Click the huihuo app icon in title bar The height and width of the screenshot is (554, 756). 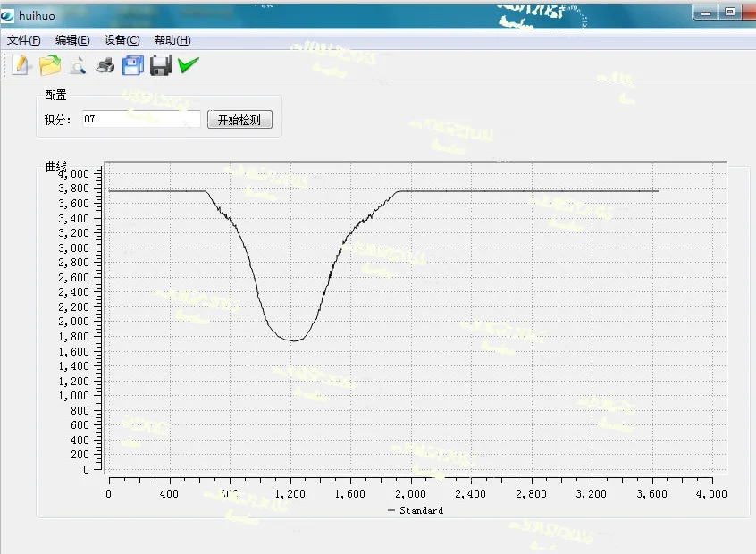click(7, 15)
